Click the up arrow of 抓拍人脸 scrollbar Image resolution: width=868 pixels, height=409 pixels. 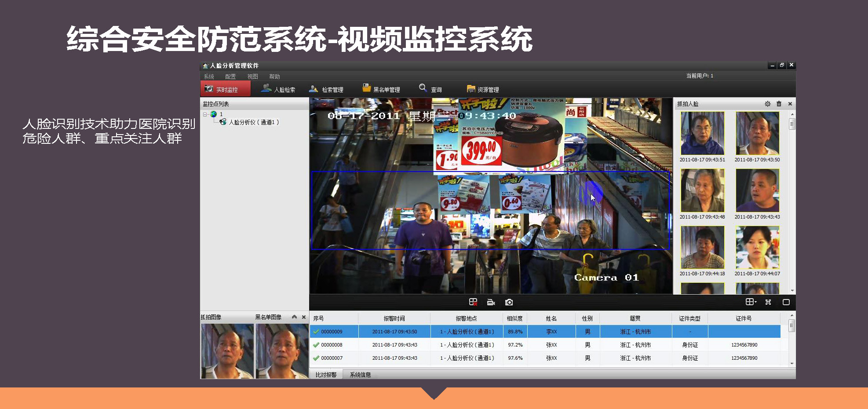point(792,114)
